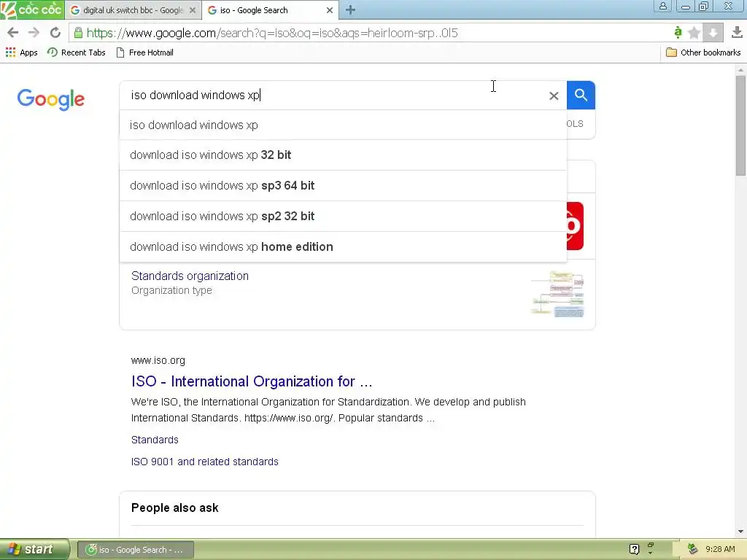Go forward with the browser forward arrow
The height and width of the screenshot is (560, 747).
pos(34,32)
